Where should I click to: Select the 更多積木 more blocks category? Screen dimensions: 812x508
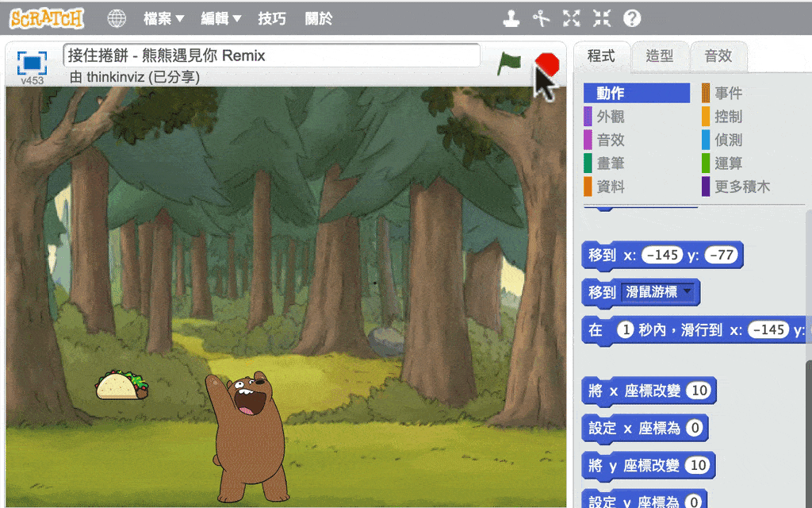click(741, 187)
